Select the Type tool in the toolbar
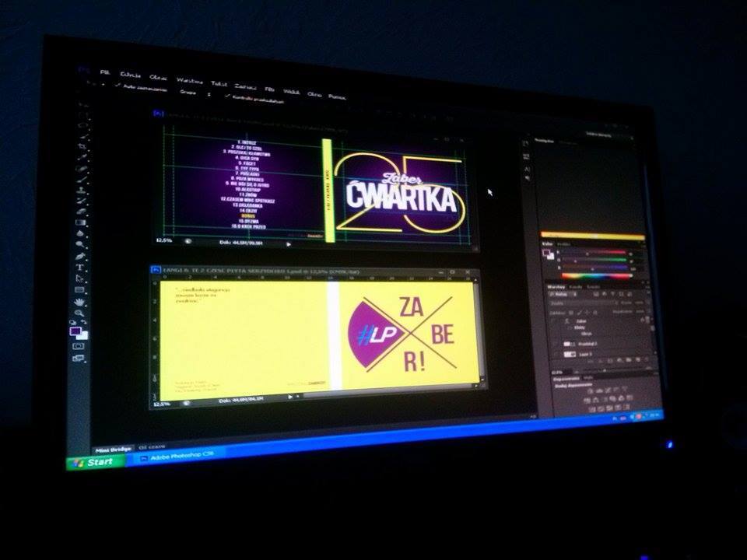 point(79,267)
